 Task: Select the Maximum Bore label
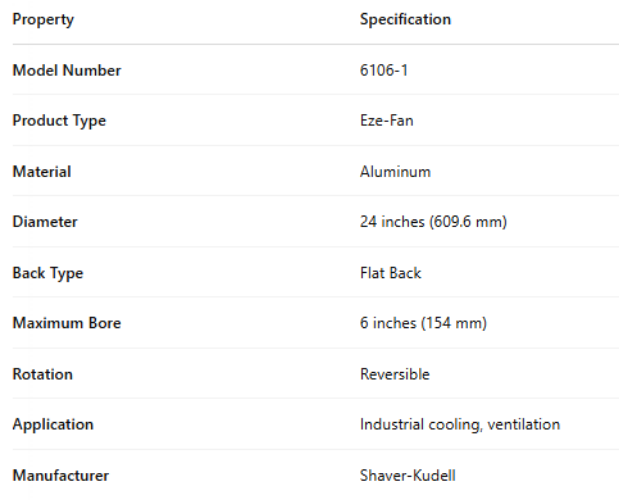[x=66, y=323]
